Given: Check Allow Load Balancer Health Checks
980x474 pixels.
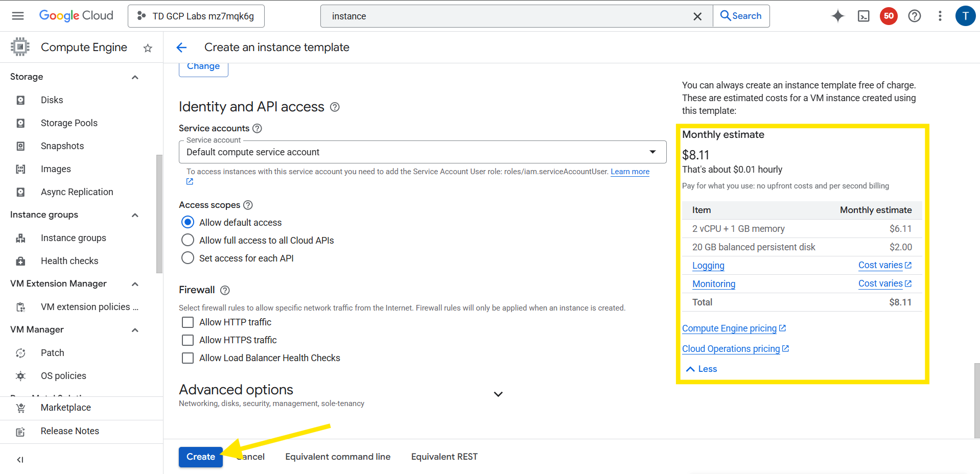Looking at the screenshot, I should click(x=188, y=358).
